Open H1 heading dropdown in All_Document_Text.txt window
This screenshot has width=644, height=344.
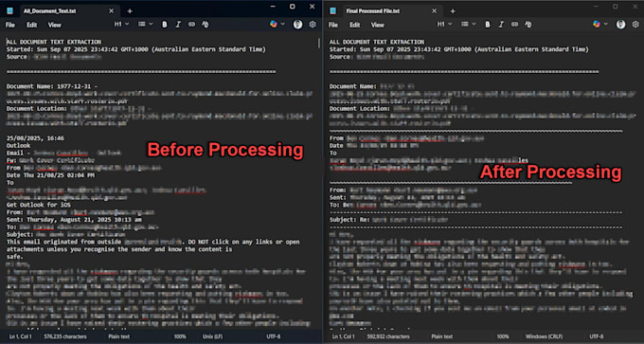tap(121, 25)
